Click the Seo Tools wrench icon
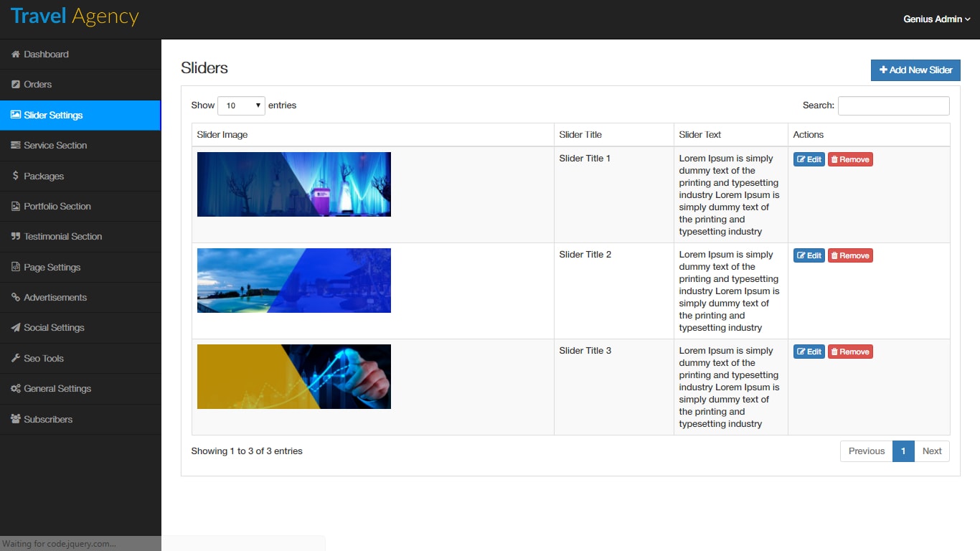Screen dimensions: 980x551 pos(15,358)
